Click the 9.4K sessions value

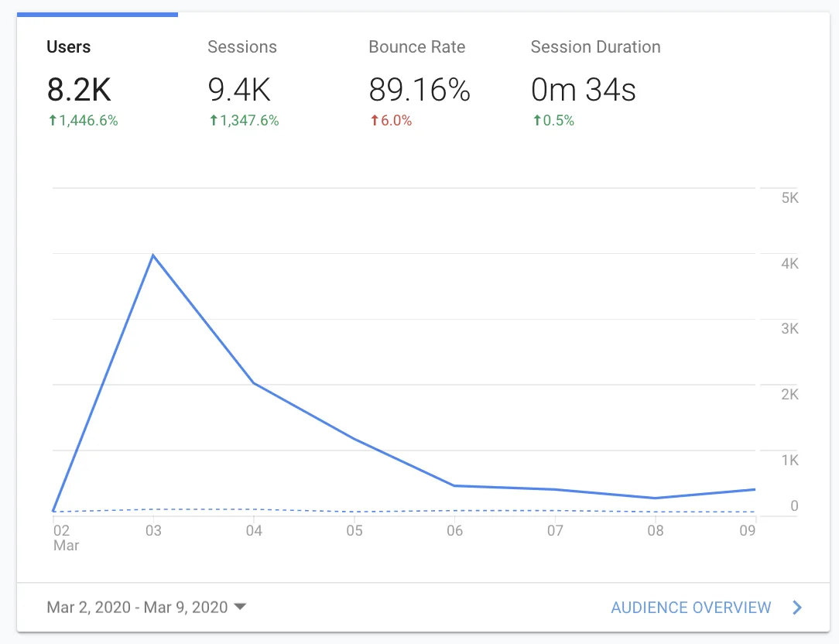(x=239, y=89)
